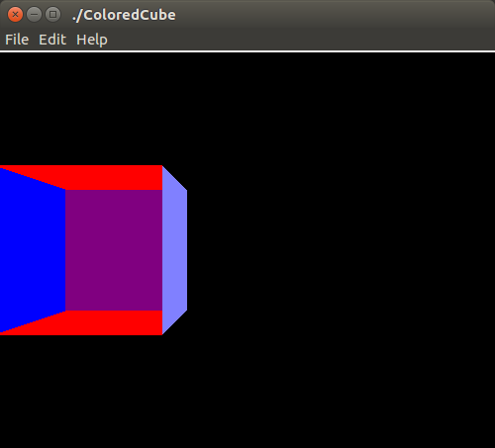
Task: Click the black area below the cube
Action: click(247, 392)
